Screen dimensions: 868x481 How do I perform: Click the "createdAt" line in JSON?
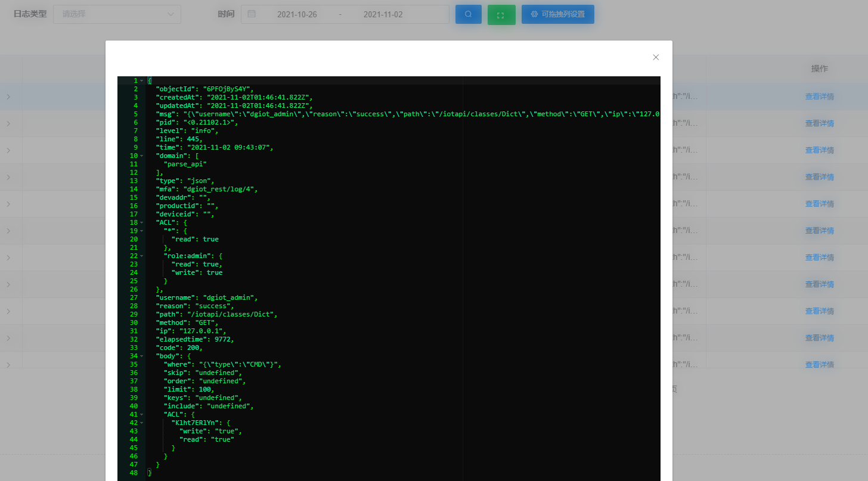click(x=234, y=97)
